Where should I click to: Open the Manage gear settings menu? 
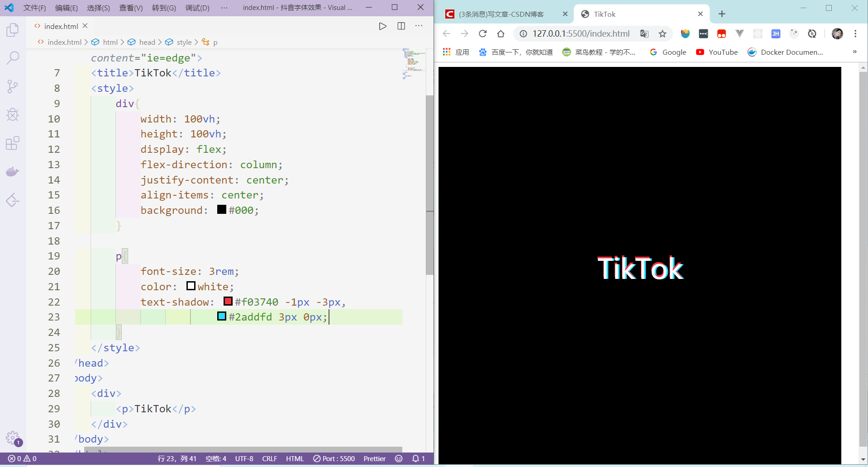[13, 438]
